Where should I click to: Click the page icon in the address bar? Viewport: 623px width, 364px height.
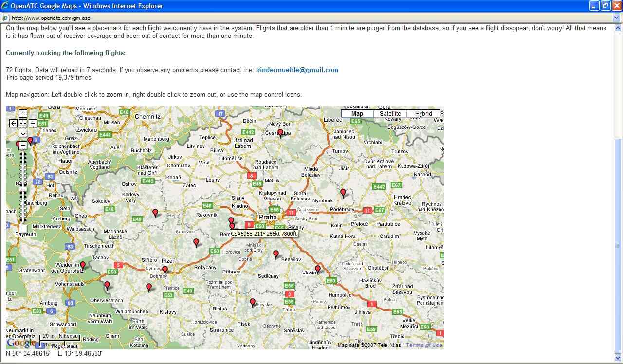click(5, 18)
